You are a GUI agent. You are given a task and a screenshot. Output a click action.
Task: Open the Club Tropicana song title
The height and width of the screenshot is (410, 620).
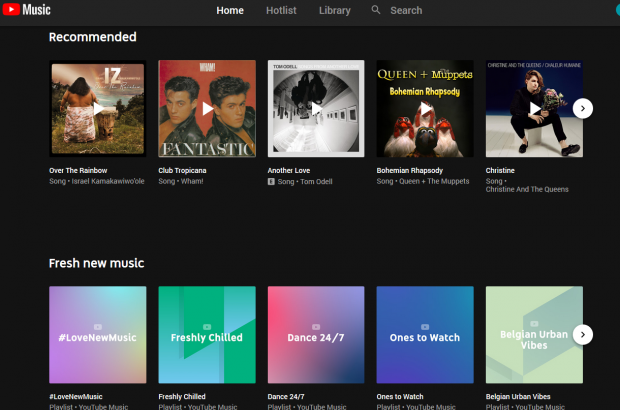(x=182, y=170)
